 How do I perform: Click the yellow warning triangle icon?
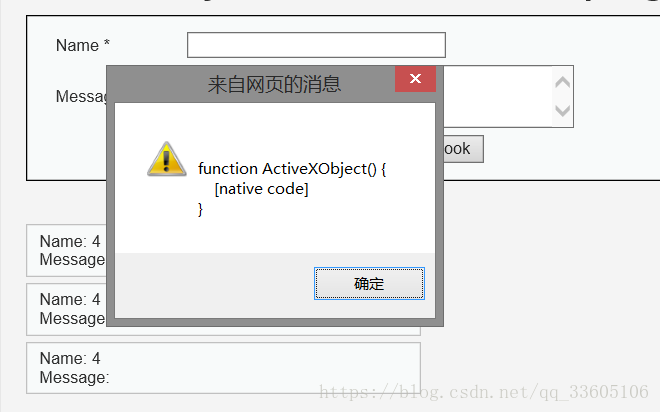pos(167,159)
